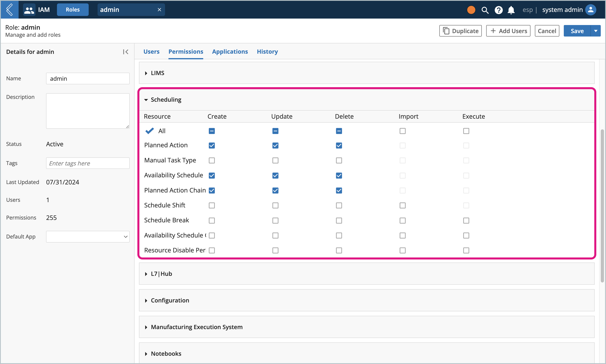606x364 pixels.
Task: Click the back chevron icon in header
Action: tap(9, 9)
